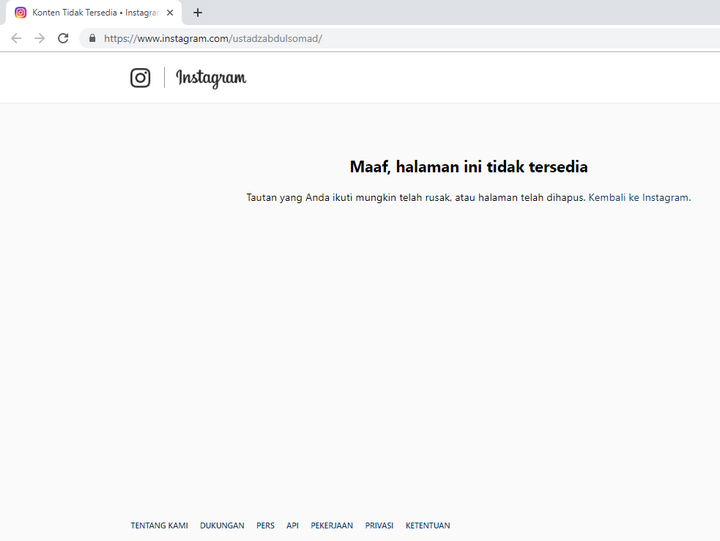Viewport: 720px width, 541px height.
Task: Open the PERS footer link
Action: click(265, 525)
